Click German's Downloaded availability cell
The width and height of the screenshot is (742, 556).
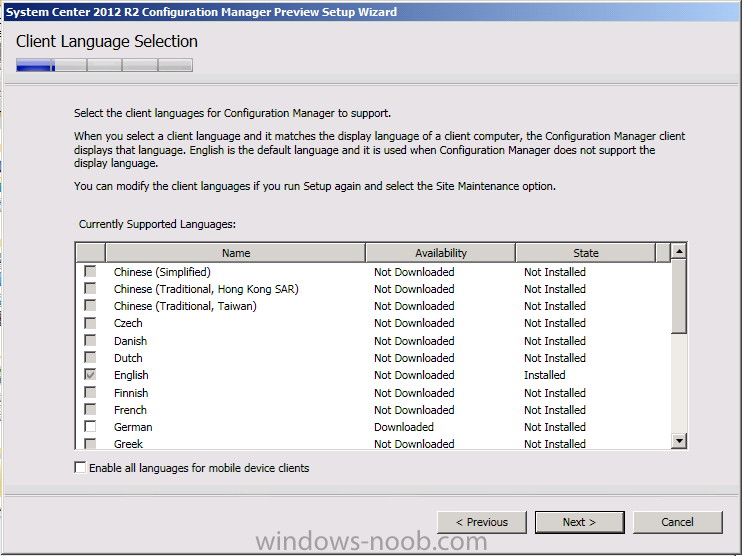coord(404,427)
